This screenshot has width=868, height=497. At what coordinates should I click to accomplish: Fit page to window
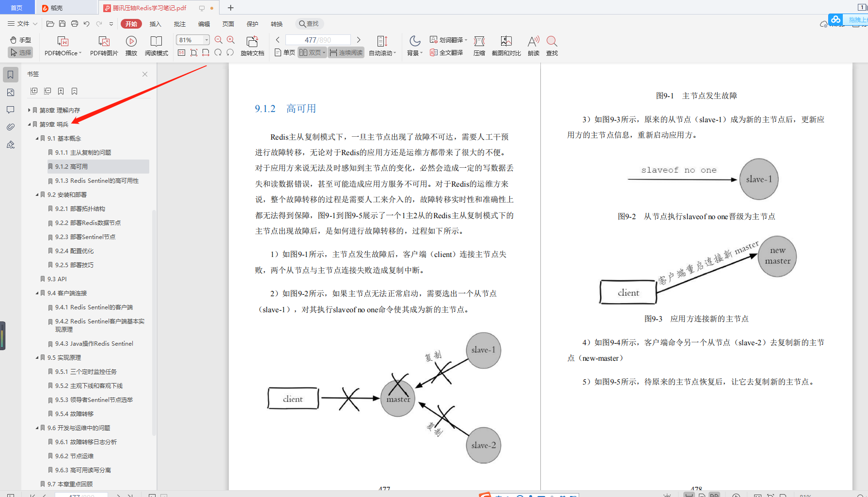[x=194, y=52]
